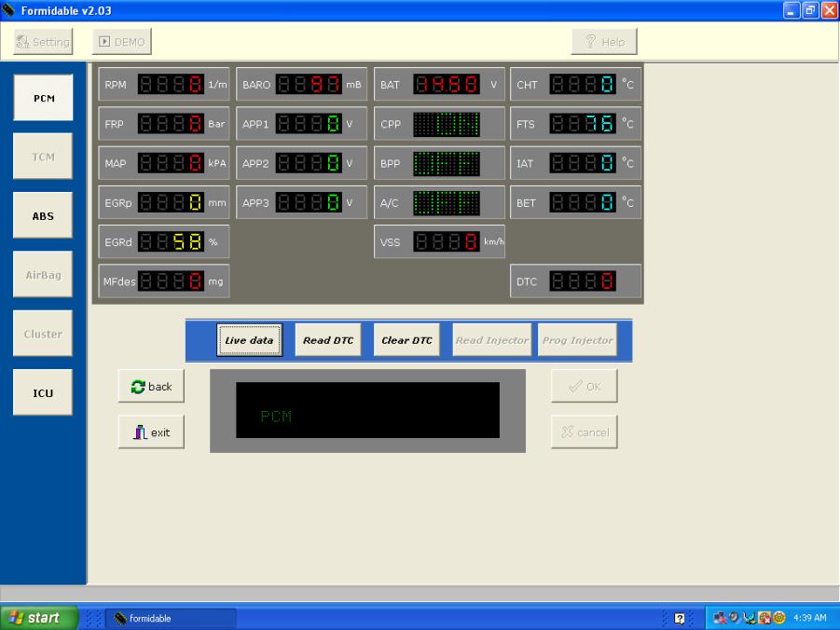Click the BPP switch indicator
This screenshot has height=630, width=840.
pos(446,163)
